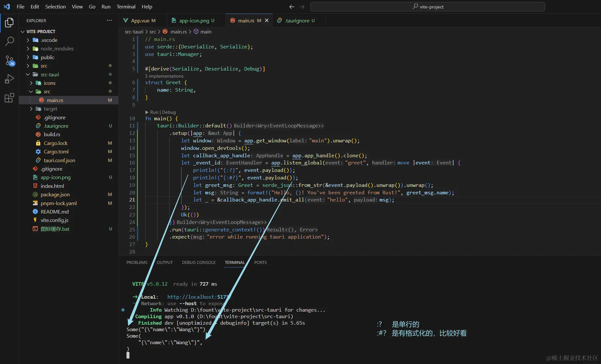
Task: Switch to the .taurignore editor tab
Action: click(299, 20)
